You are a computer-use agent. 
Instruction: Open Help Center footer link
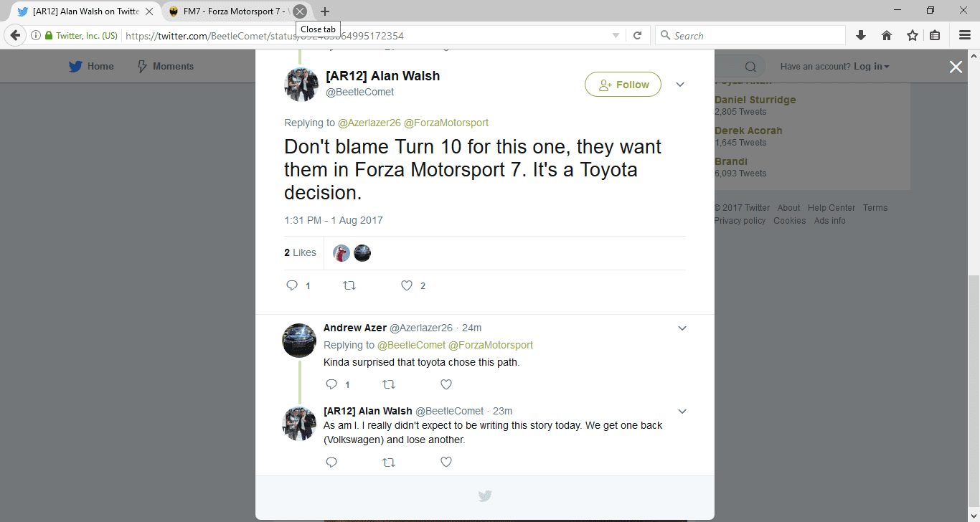click(x=831, y=208)
